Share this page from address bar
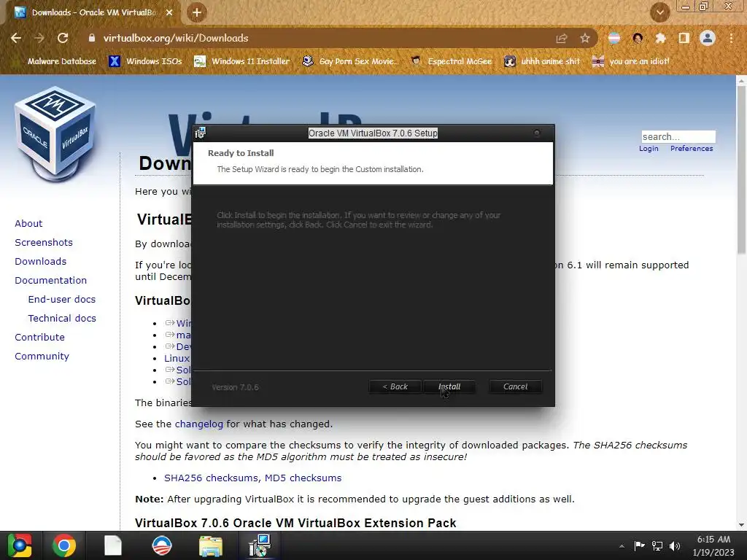Image resolution: width=747 pixels, height=560 pixels. (x=562, y=39)
